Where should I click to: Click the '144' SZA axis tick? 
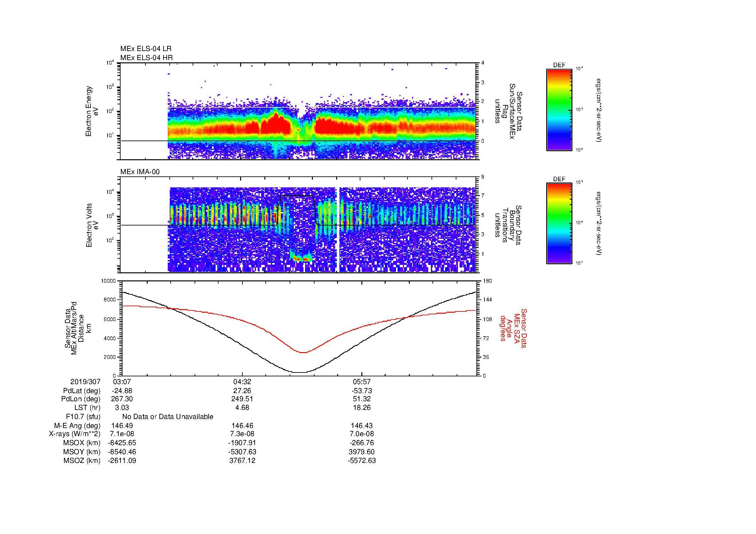(x=487, y=300)
